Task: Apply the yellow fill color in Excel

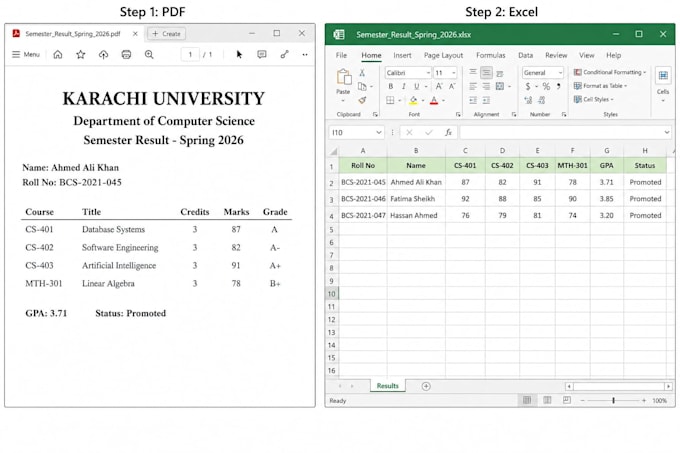Action: click(413, 101)
